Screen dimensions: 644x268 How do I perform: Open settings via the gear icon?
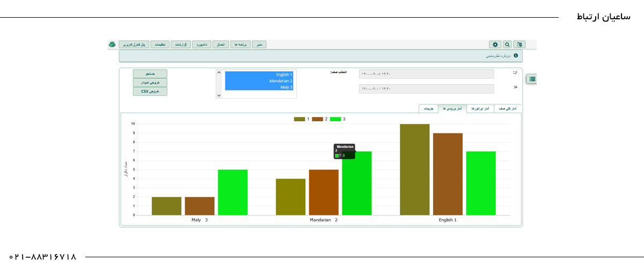[x=495, y=44]
